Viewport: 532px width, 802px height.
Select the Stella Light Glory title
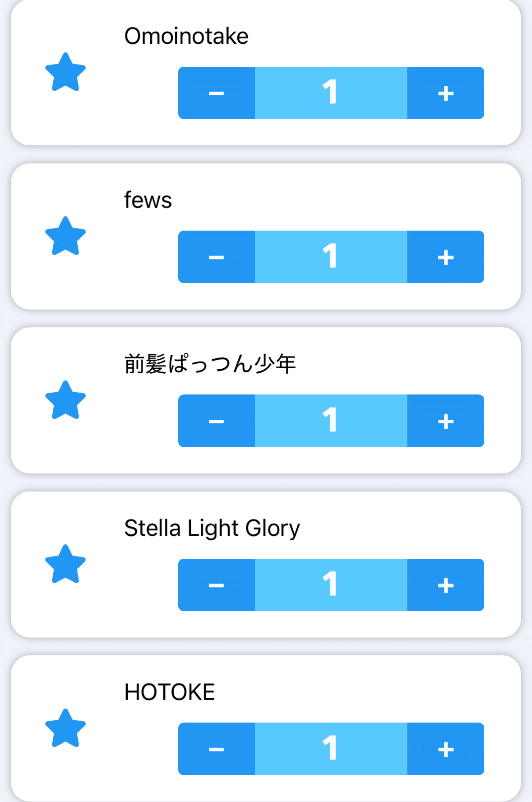tap(212, 528)
